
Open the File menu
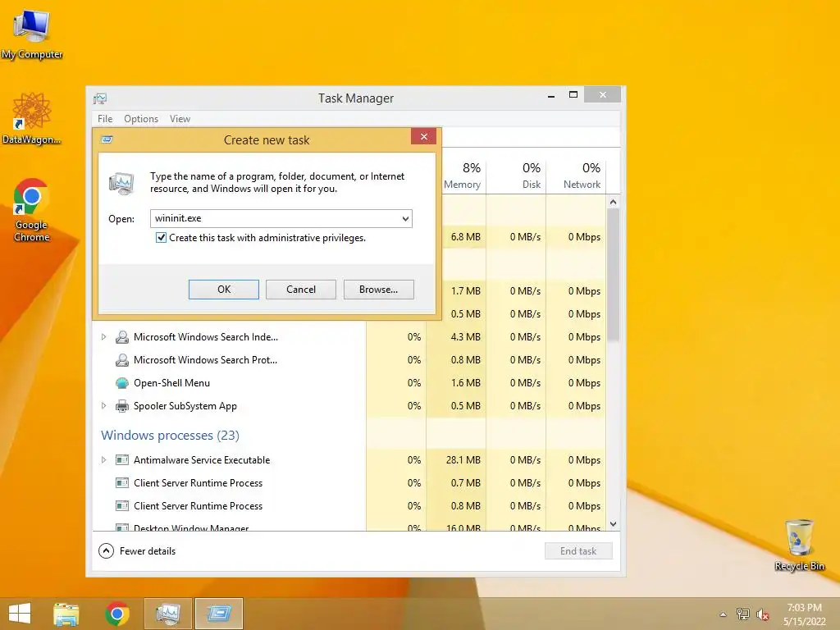tap(105, 119)
